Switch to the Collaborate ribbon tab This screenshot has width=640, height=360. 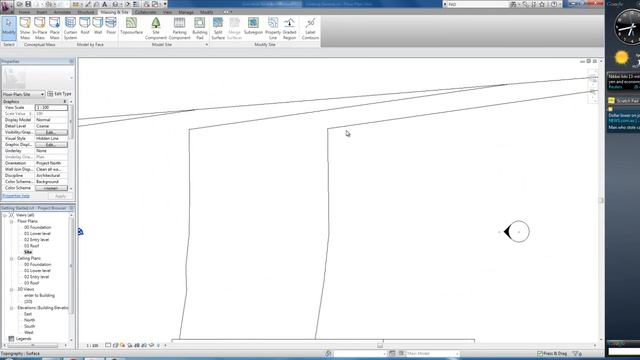click(145, 12)
